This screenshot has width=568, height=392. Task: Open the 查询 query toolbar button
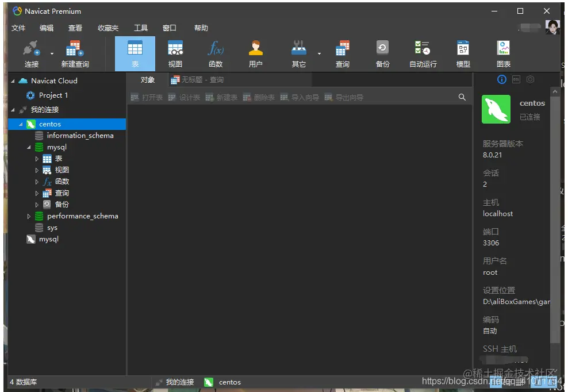point(342,53)
